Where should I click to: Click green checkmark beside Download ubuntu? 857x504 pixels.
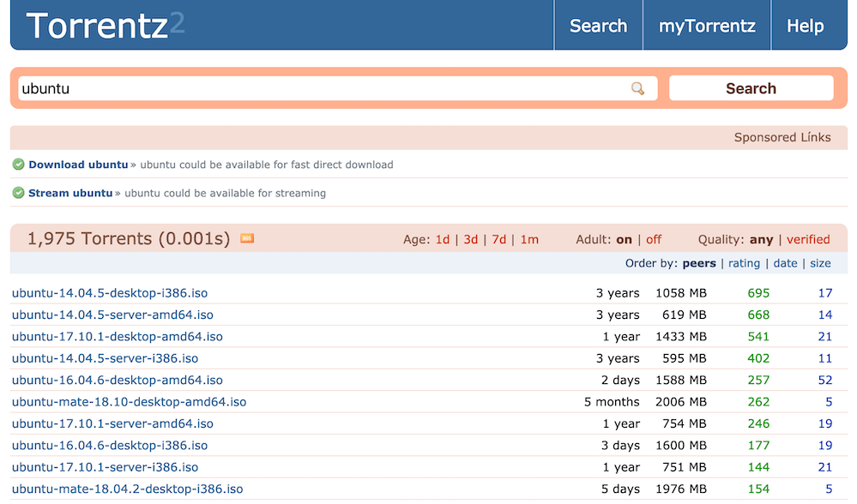coord(18,165)
